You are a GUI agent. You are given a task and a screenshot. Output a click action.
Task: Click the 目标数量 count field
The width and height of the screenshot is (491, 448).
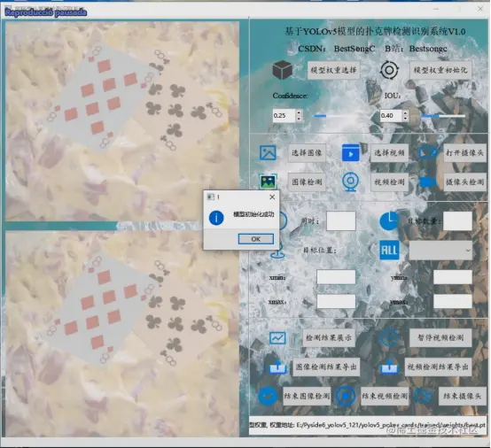click(458, 220)
